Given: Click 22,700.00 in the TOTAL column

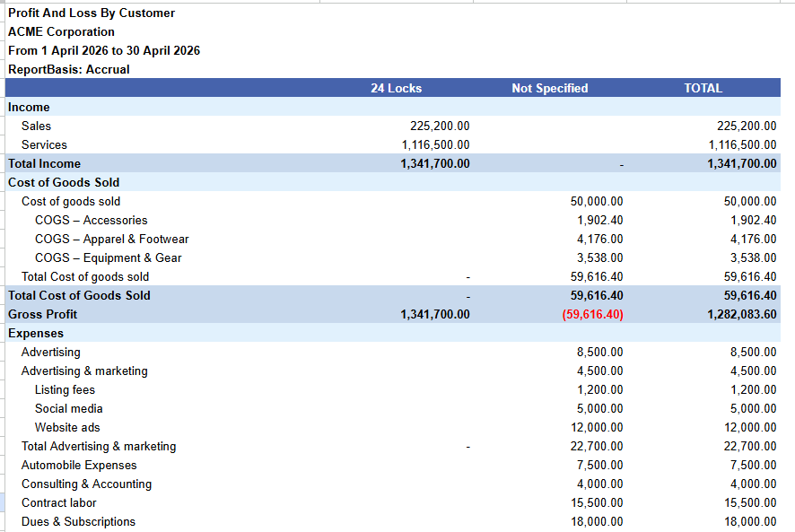Looking at the screenshot, I should (750, 446).
